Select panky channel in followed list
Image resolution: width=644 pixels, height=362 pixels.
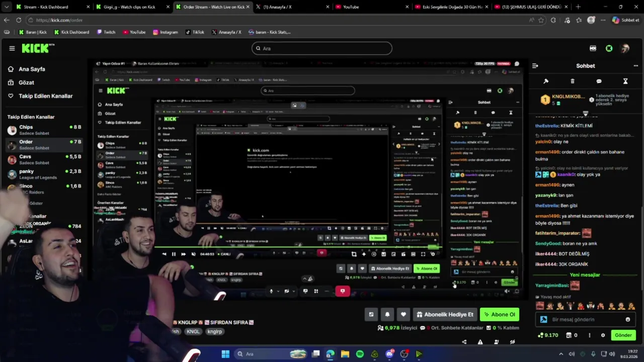click(x=44, y=174)
